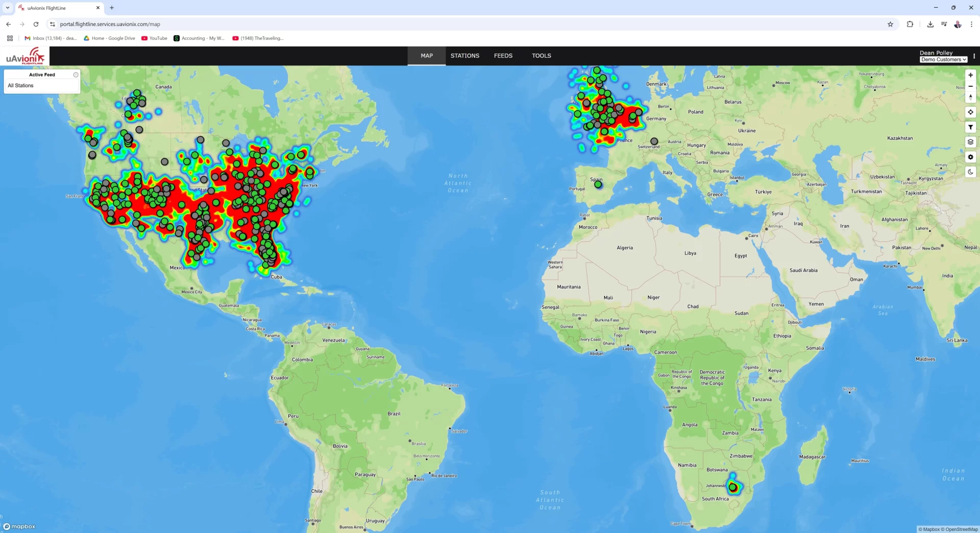Click the Spain station marker
The image size is (980, 533).
point(598,185)
